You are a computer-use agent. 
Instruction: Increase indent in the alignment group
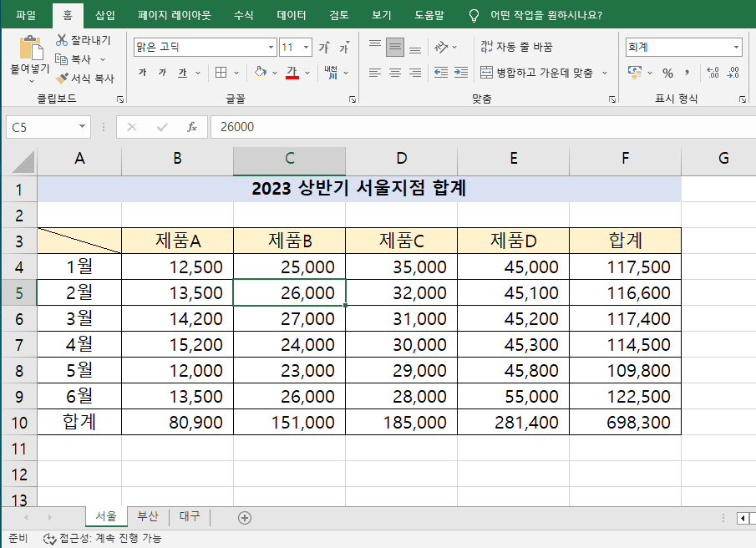click(x=461, y=73)
